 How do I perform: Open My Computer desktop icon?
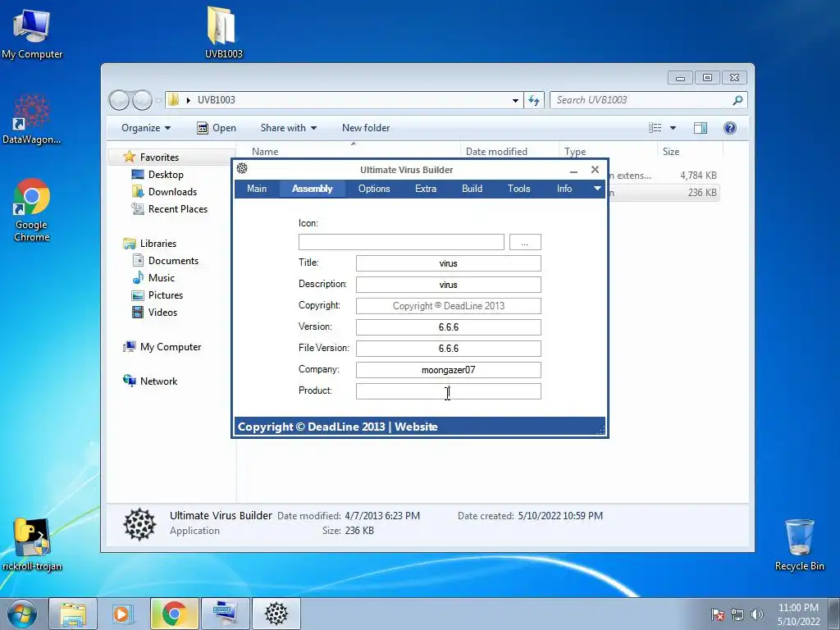[32, 33]
